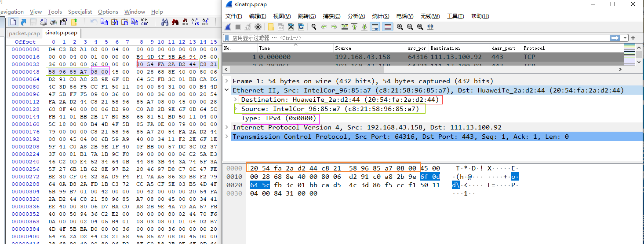This screenshot has width=644, height=244.
Task: Start capture with Wireshark shark fin icon
Action: click(x=228, y=27)
